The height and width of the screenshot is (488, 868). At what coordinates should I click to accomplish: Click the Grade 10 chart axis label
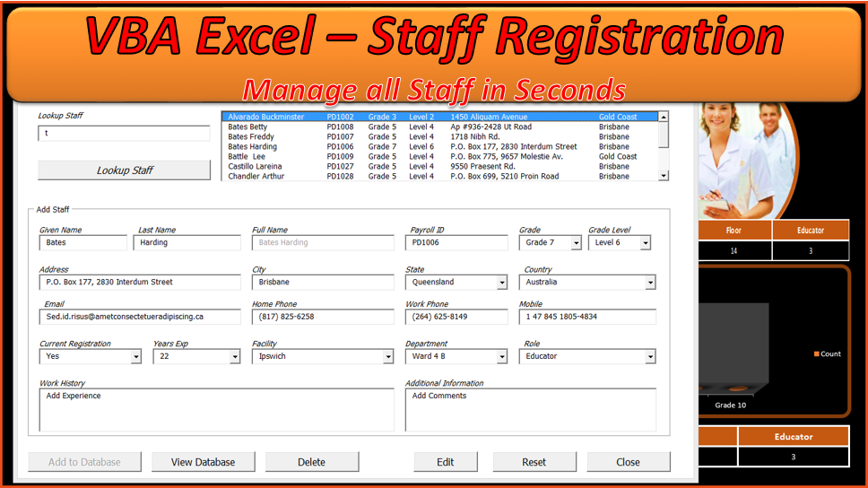click(x=730, y=405)
